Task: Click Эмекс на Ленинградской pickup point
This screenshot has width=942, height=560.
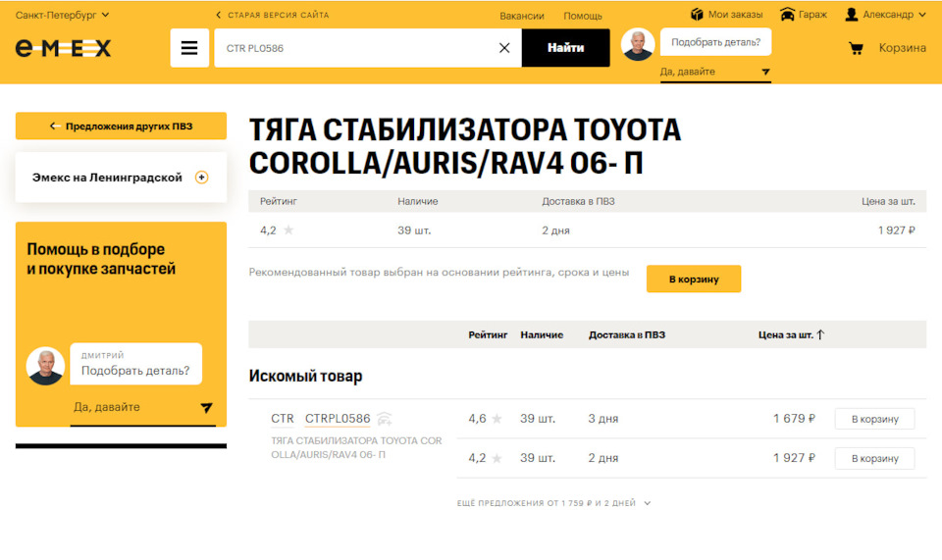Action: pos(107,178)
